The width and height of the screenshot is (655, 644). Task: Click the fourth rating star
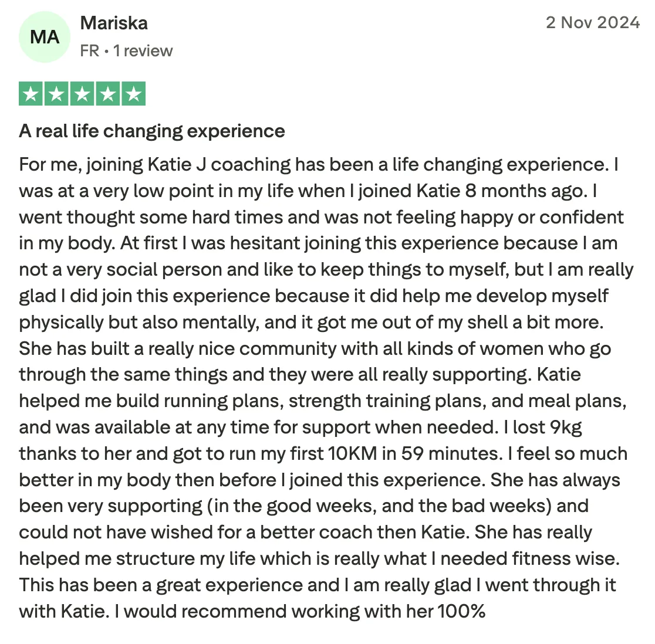[x=108, y=94]
